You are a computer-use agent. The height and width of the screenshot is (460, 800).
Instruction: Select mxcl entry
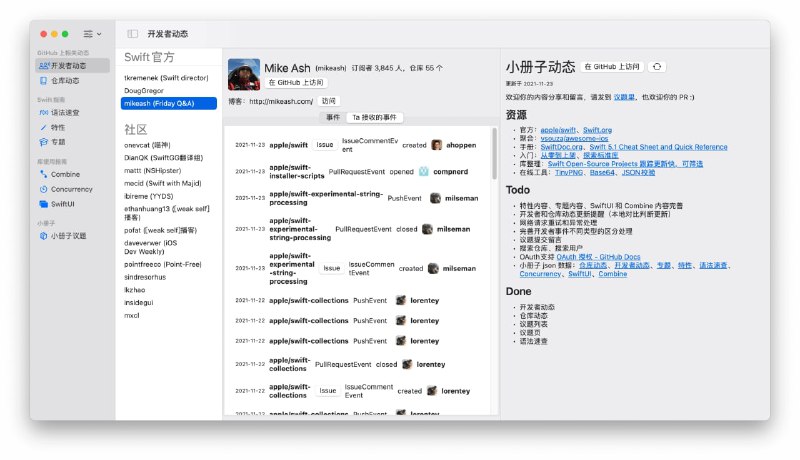tap(168, 315)
